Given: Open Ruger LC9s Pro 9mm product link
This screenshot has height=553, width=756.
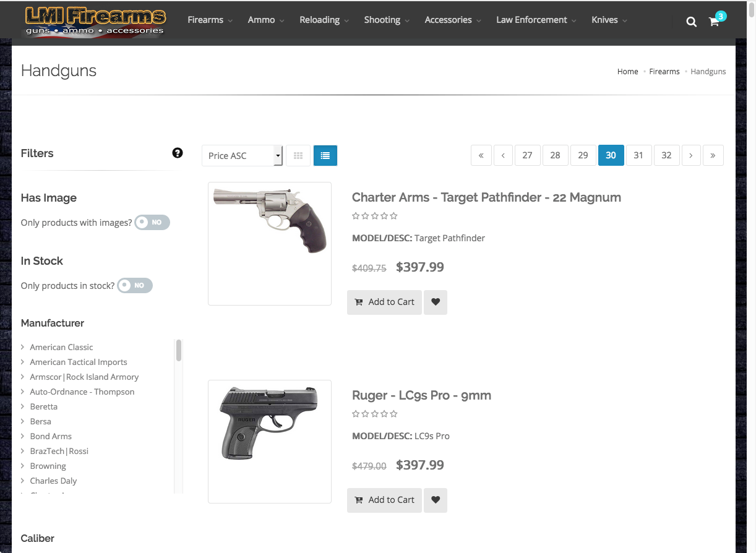Looking at the screenshot, I should (x=421, y=395).
